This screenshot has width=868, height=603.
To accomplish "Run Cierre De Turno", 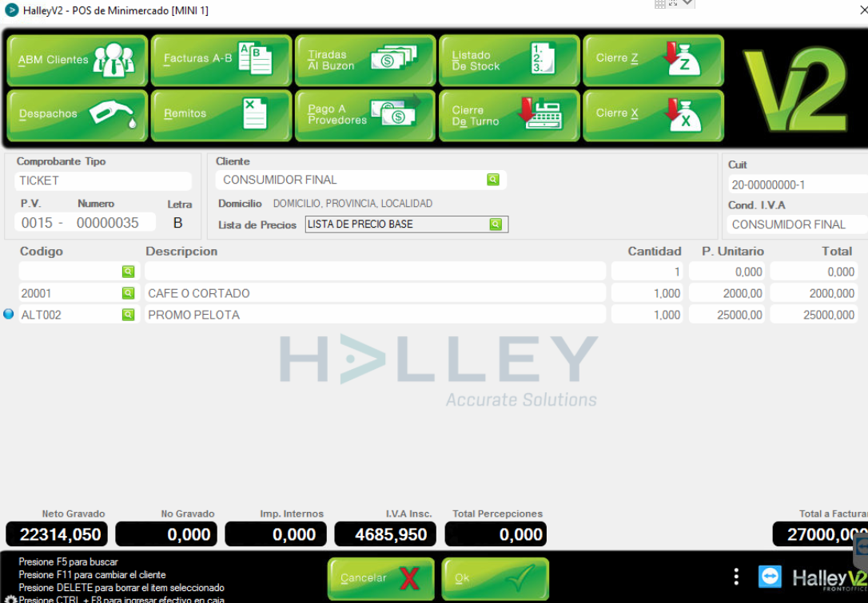I will (509, 116).
